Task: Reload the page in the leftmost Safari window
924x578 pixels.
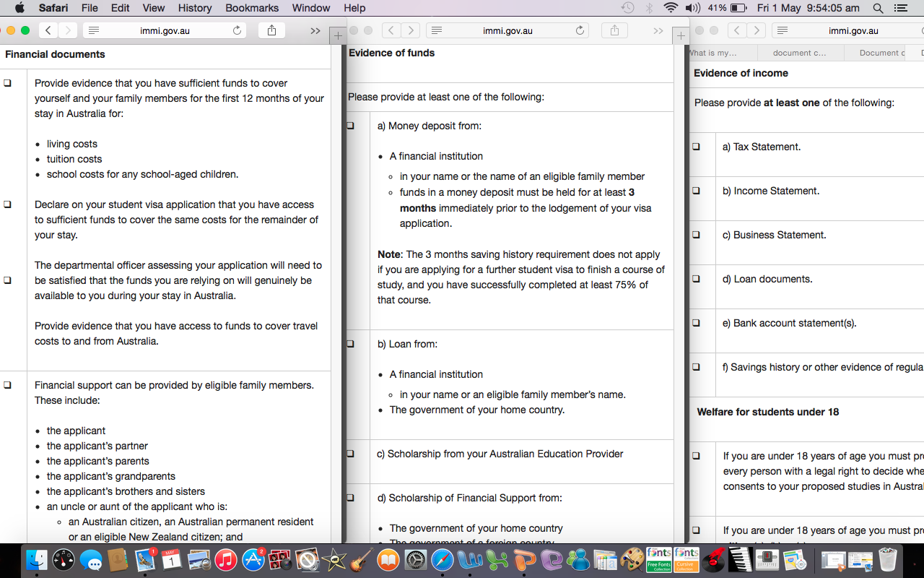Action: [237, 30]
